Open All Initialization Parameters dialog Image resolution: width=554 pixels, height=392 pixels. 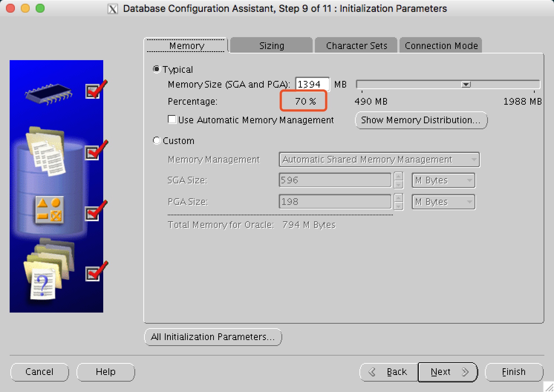[x=213, y=337]
